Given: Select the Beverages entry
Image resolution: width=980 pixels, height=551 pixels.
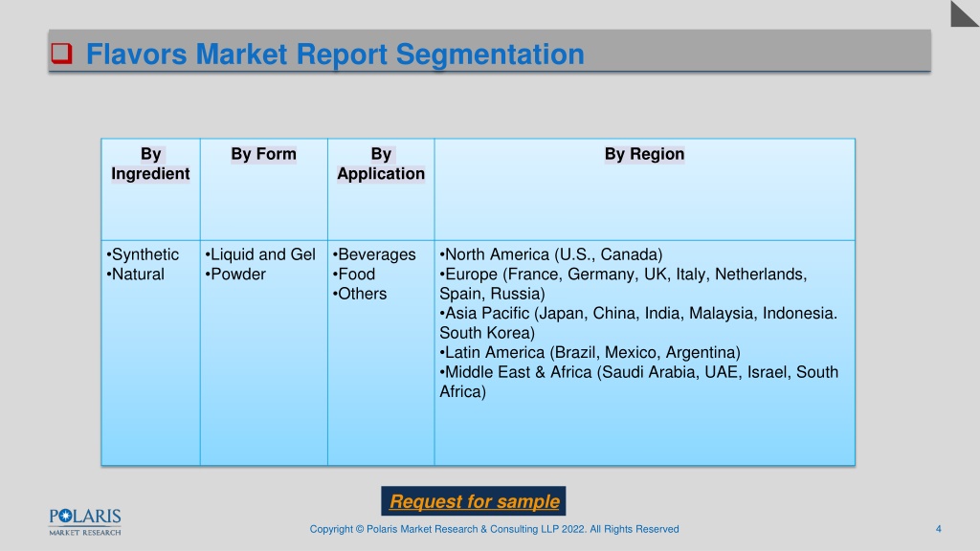Looking at the screenshot, I should click(374, 254).
